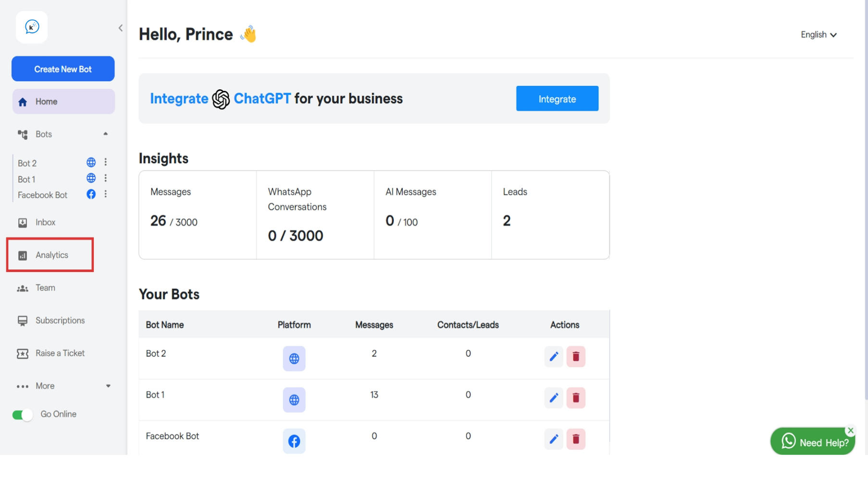Click the Facebook platform icon in the bots table
This screenshot has width=868, height=490.
(294, 441)
